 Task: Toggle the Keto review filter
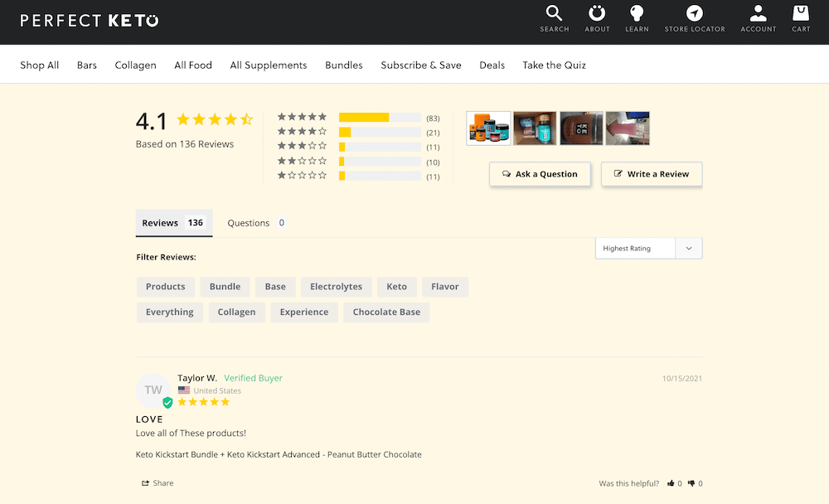click(x=396, y=287)
